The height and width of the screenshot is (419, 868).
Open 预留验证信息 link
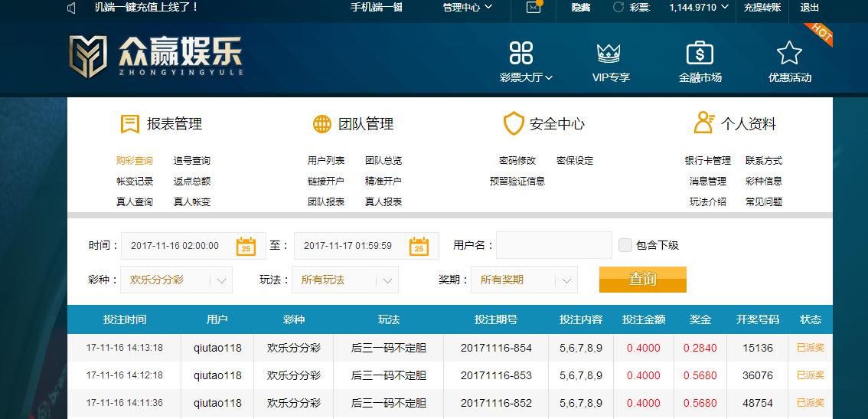point(517,182)
